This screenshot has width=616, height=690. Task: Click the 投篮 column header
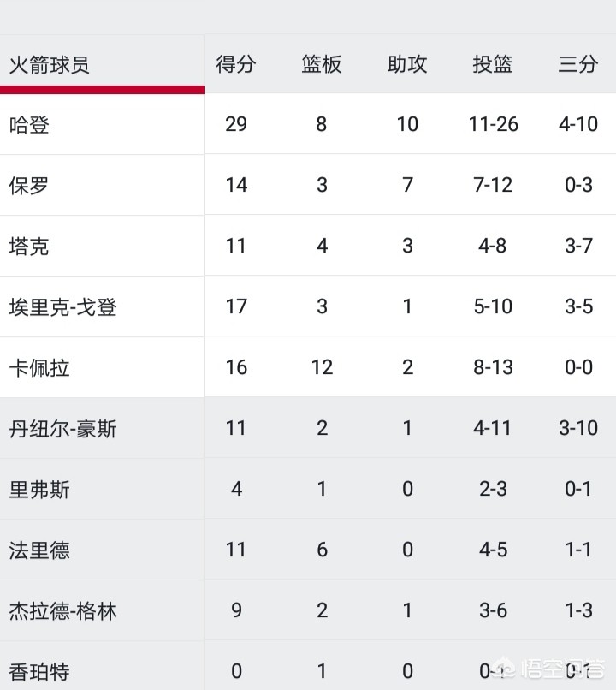click(x=493, y=64)
